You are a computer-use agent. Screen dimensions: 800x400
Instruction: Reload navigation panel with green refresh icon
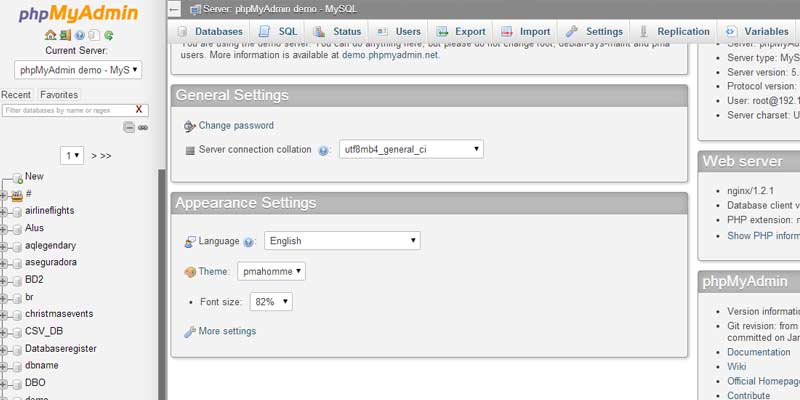click(109, 35)
